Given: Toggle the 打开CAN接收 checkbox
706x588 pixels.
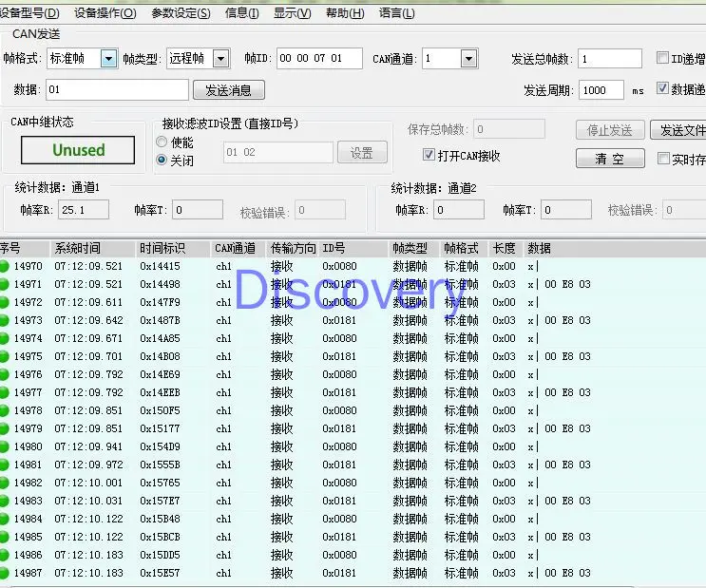Looking at the screenshot, I should [x=429, y=155].
